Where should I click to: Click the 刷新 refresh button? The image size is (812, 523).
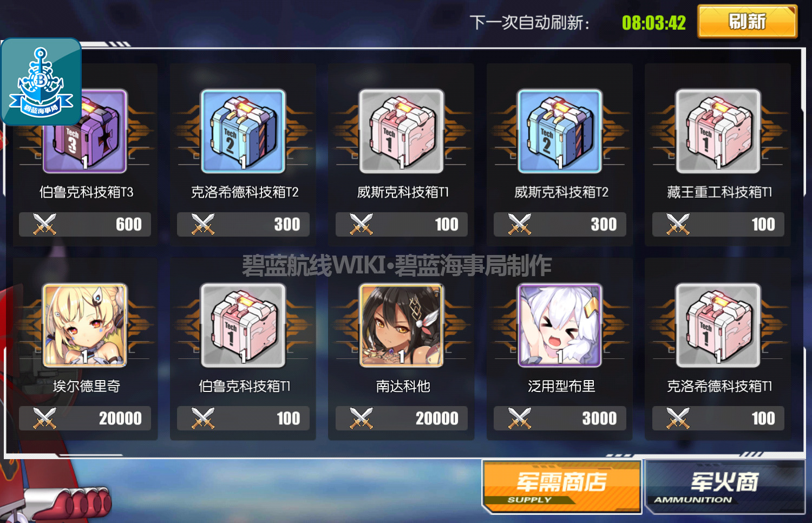pyautogui.click(x=748, y=22)
